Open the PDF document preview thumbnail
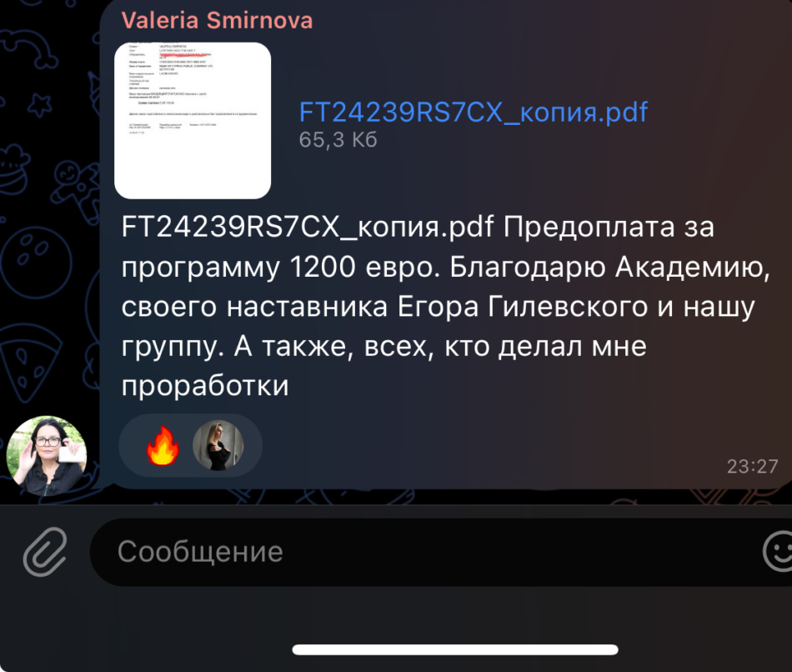 tap(193, 120)
